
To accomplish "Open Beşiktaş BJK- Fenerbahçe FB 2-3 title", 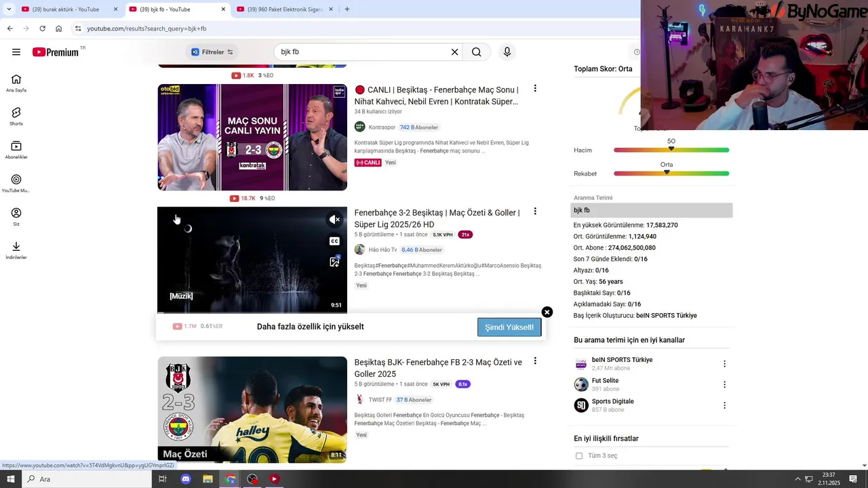I will coord(438,368).
